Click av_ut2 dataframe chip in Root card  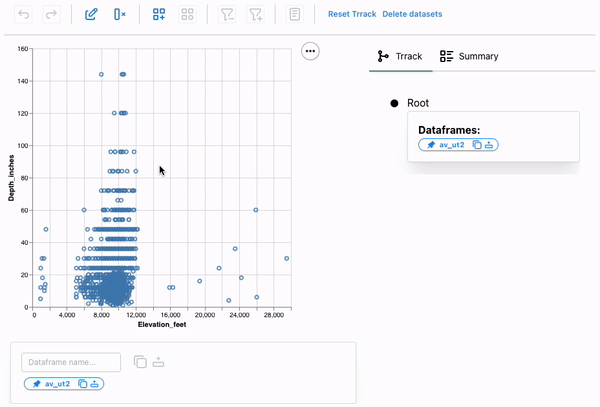click(x=458, y=145)
